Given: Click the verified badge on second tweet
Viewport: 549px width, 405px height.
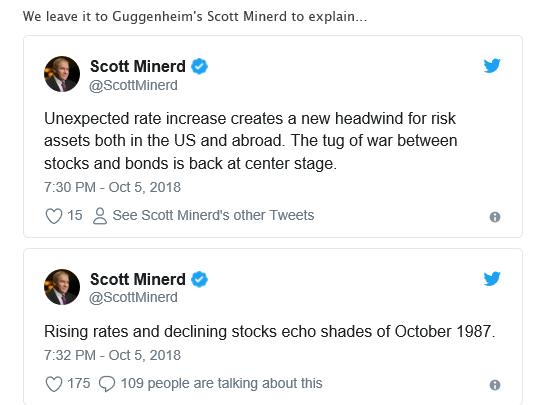Looking at the screenshot, I should click(x=199, y=279).
